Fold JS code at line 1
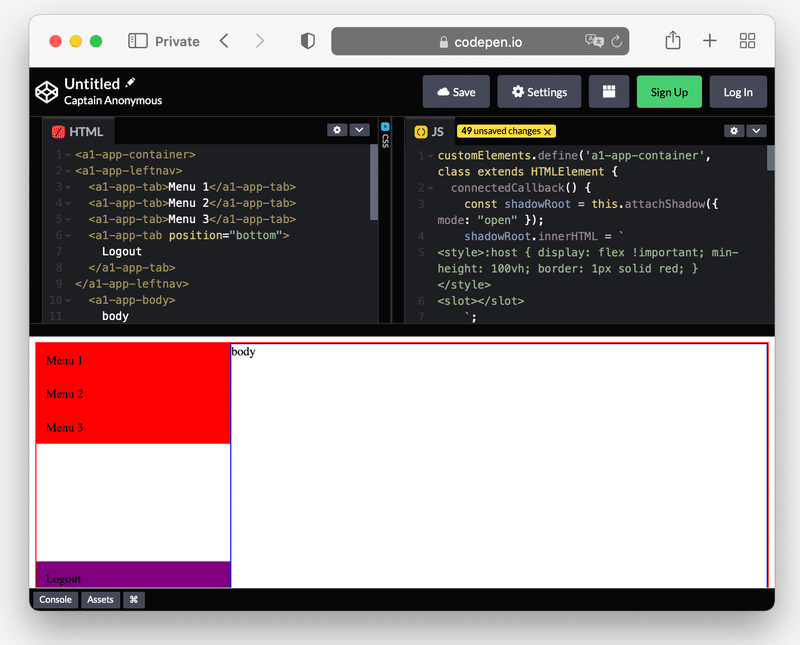This screenshot has width=800, height=645. (x=430, y=156)
